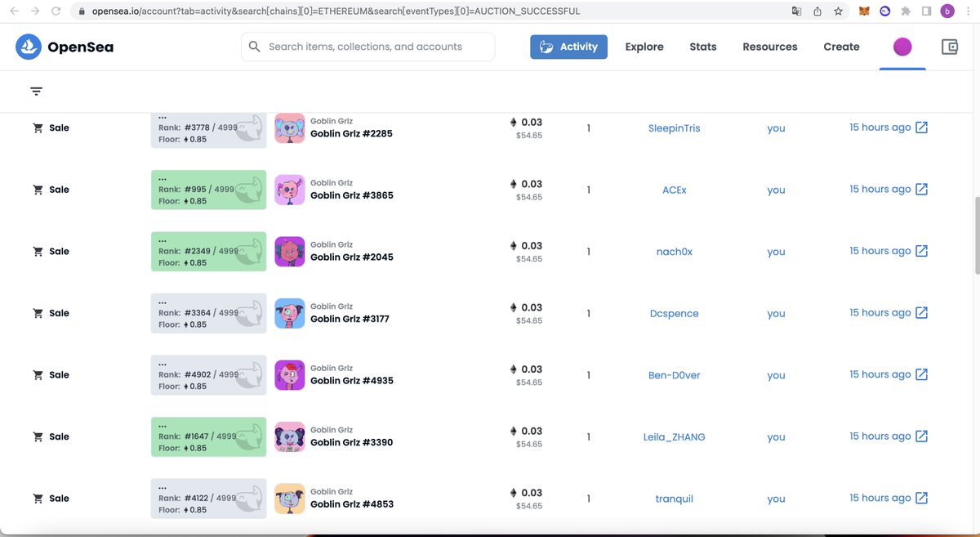Image resolution: width=980 pixels, height=537 pixels.
Task: Open nach0x profile link
Action: (675, 252)
